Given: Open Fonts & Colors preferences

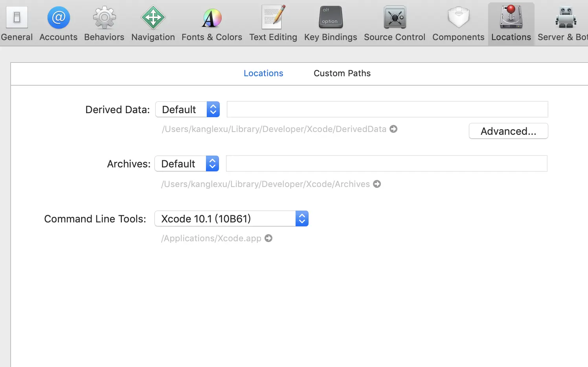Looking at the screenshot, I should 212,24.
